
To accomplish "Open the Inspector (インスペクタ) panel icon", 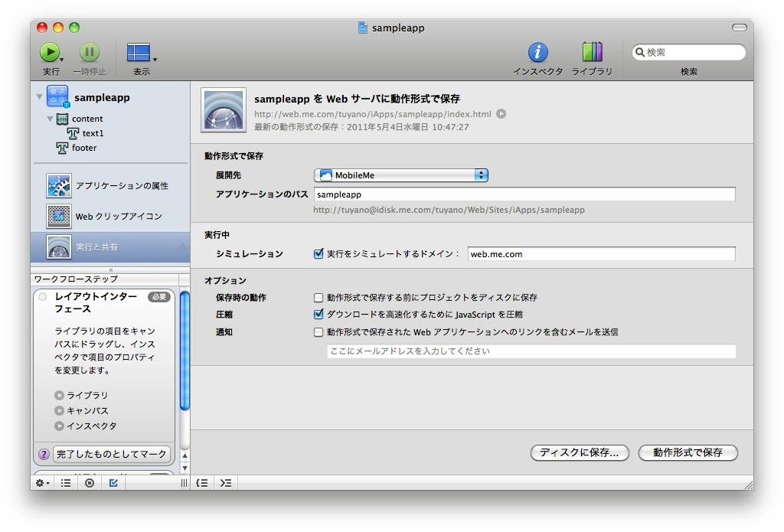I will pyautogui.click(x=537, y=52).
